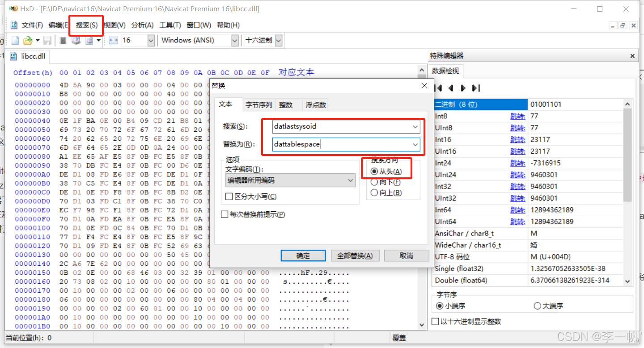Open the 十六进制 offset base dropdown
Image resolution: width=644 pixels, height=348 pixels.
(279, 40)
